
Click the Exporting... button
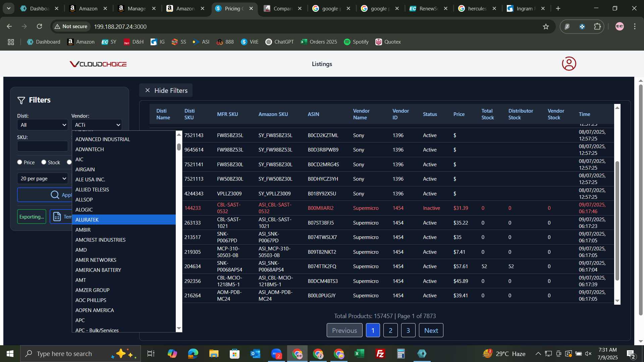tap(32, 217)
